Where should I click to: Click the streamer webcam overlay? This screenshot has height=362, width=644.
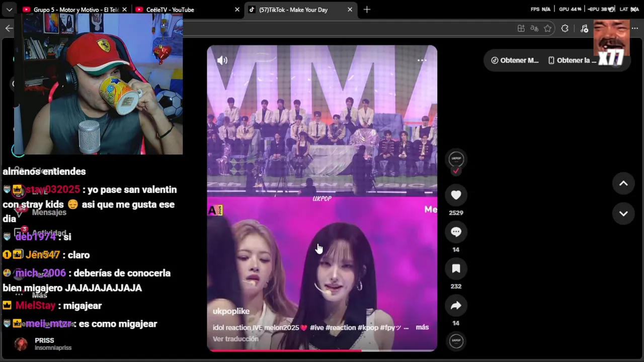pyautogui.click(x=99, y=84)
